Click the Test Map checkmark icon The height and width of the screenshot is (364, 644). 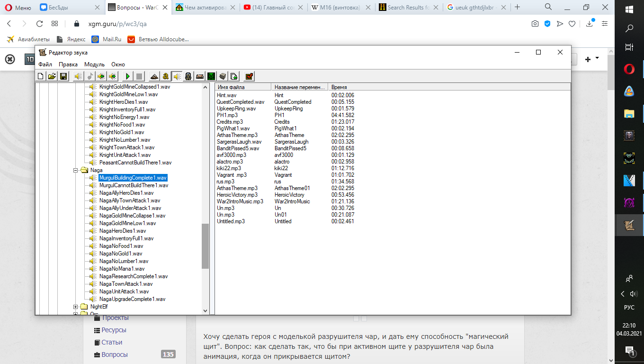[249, 76]
